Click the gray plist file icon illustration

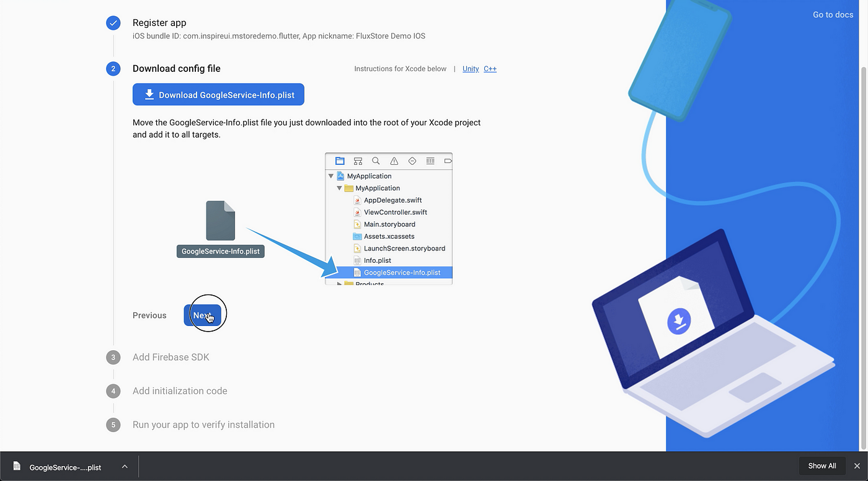(221, 221)
